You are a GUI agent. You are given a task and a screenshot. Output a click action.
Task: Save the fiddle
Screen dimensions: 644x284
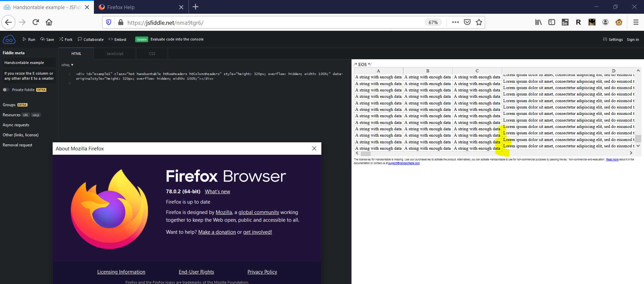(47, 40)
